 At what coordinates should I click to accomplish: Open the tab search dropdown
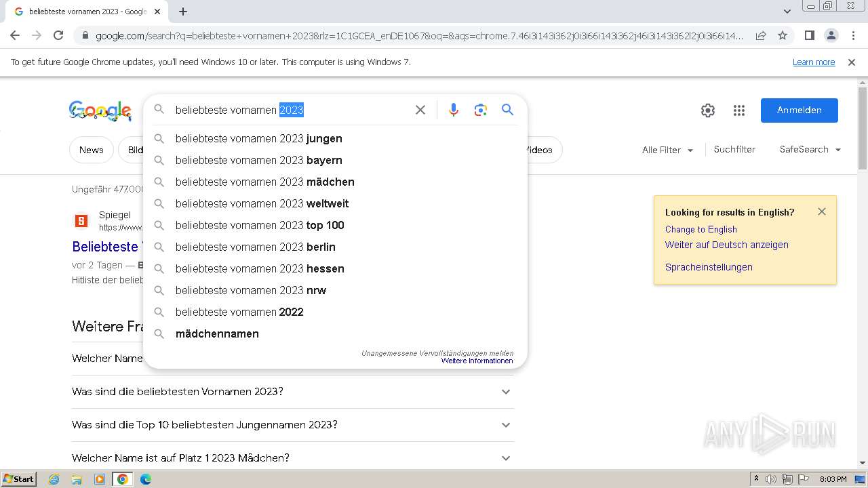[x=787, y=12]
